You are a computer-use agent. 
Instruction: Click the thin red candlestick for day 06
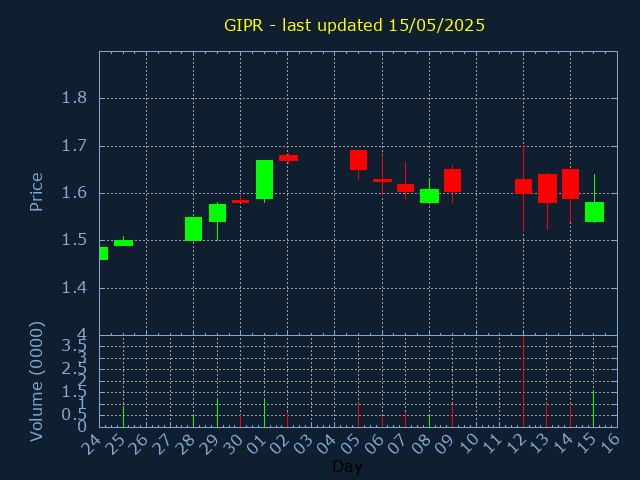tap(382, 180)
